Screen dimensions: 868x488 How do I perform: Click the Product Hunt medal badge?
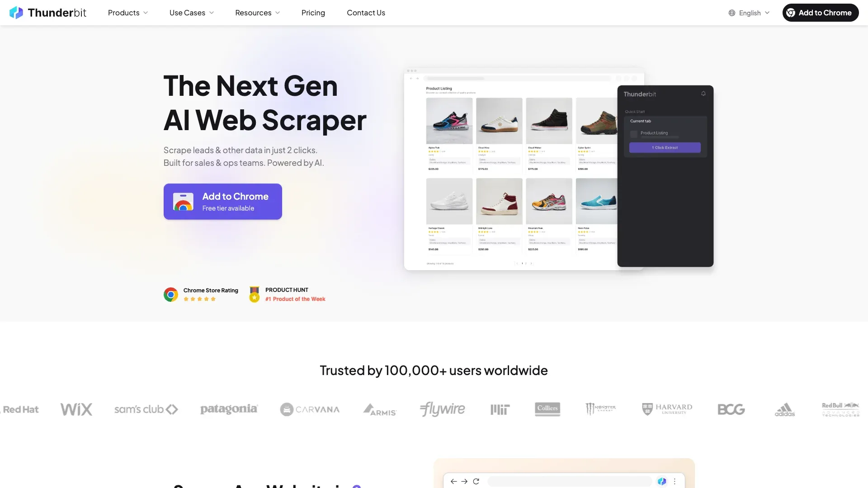pos(255,294)
